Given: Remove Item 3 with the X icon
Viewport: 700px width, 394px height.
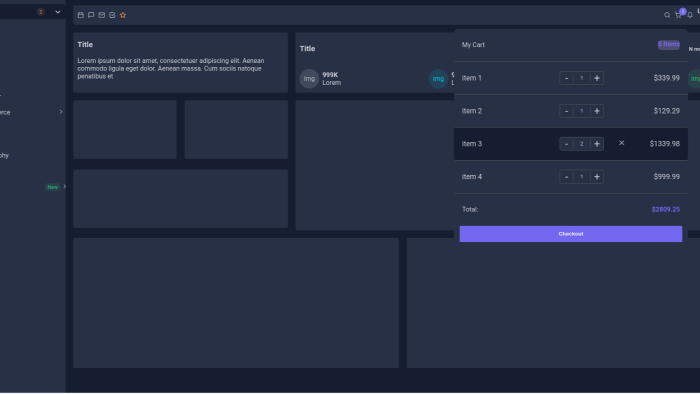Looking at the screenshot, I should 621,143.
